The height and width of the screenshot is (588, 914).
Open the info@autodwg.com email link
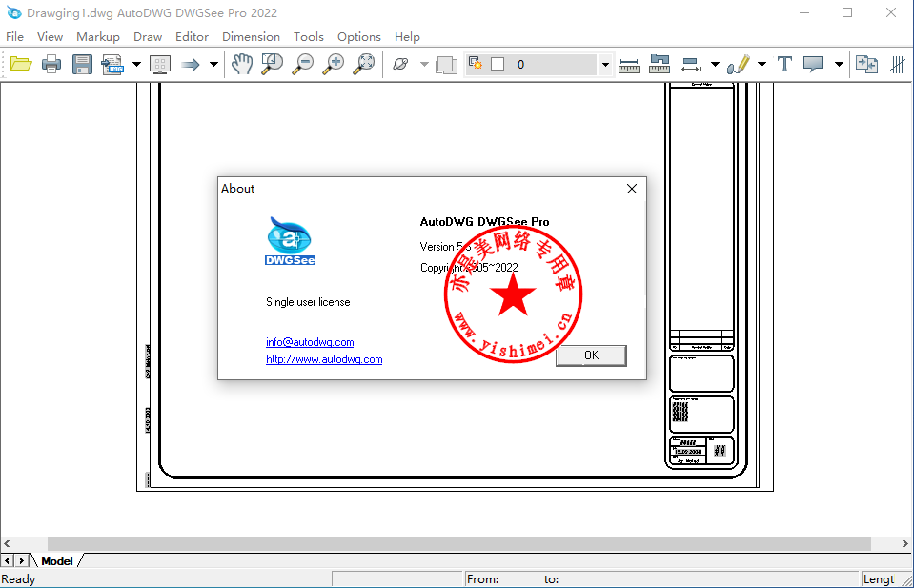coord(310,342)
